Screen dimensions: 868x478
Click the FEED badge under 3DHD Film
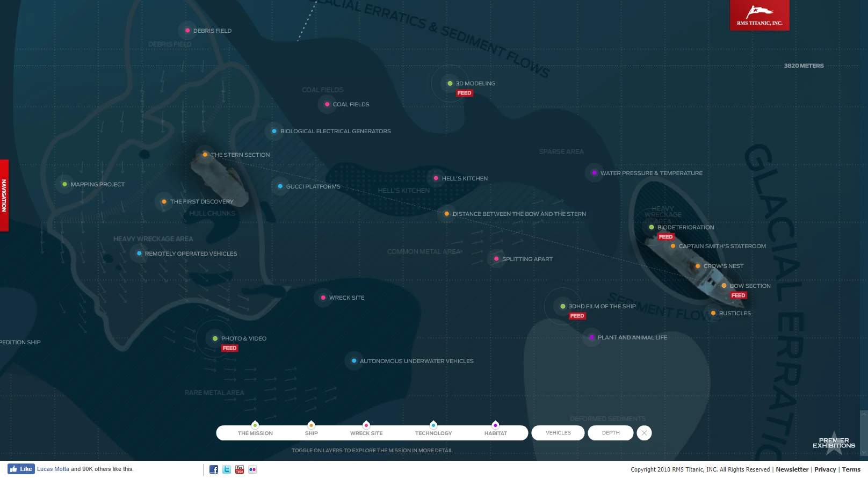(x=577, y=316)
